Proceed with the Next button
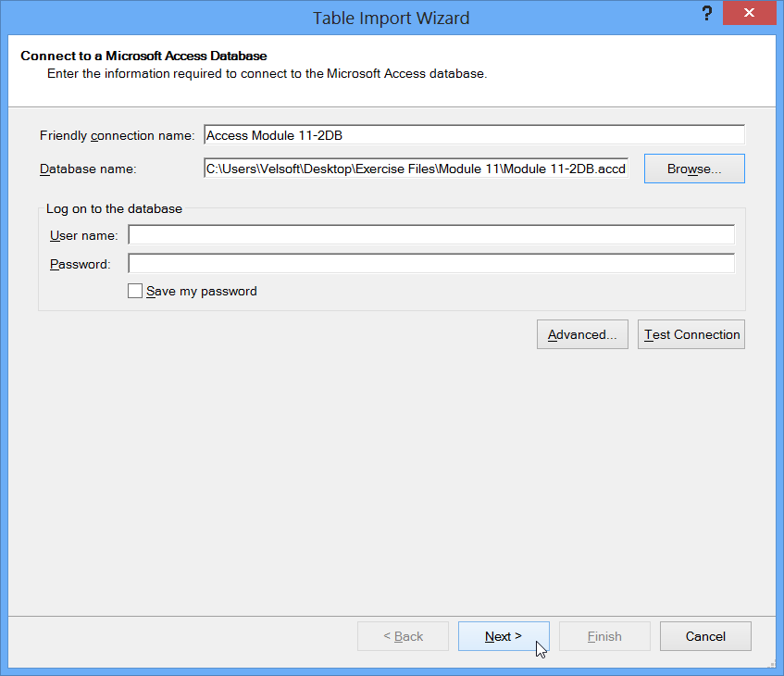This screenshot has height=676, width=784. (504, 636)
